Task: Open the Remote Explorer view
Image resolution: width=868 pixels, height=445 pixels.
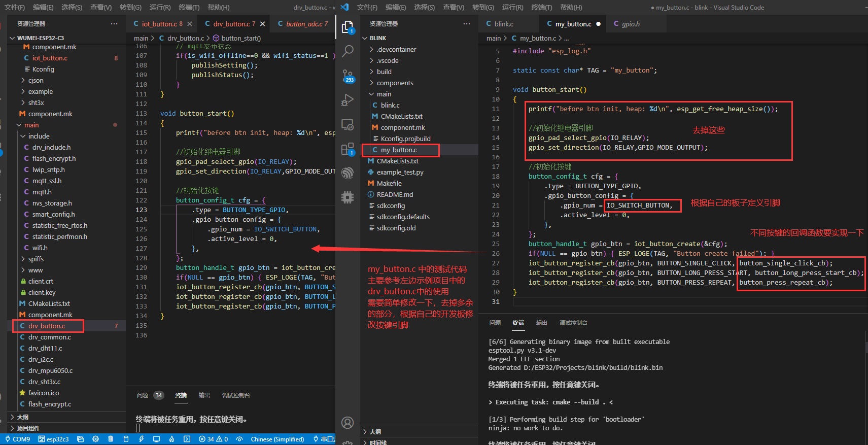Action: (348, 124)
